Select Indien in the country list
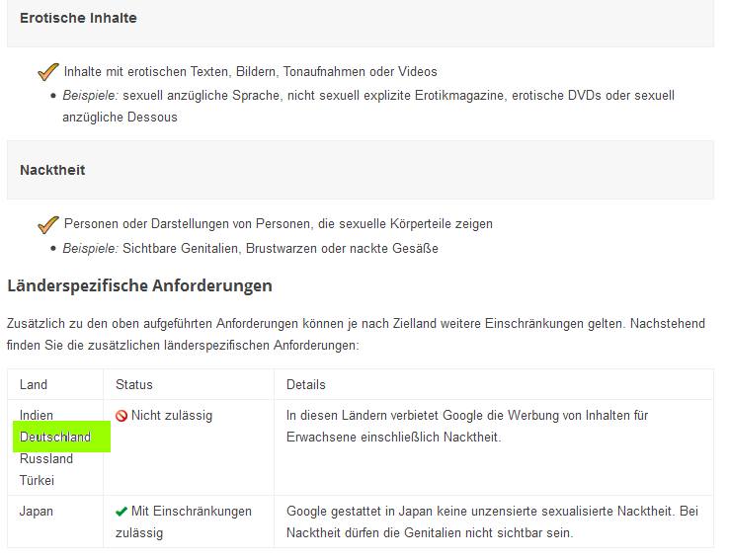 pyautogui.click(x=37, y=415)
